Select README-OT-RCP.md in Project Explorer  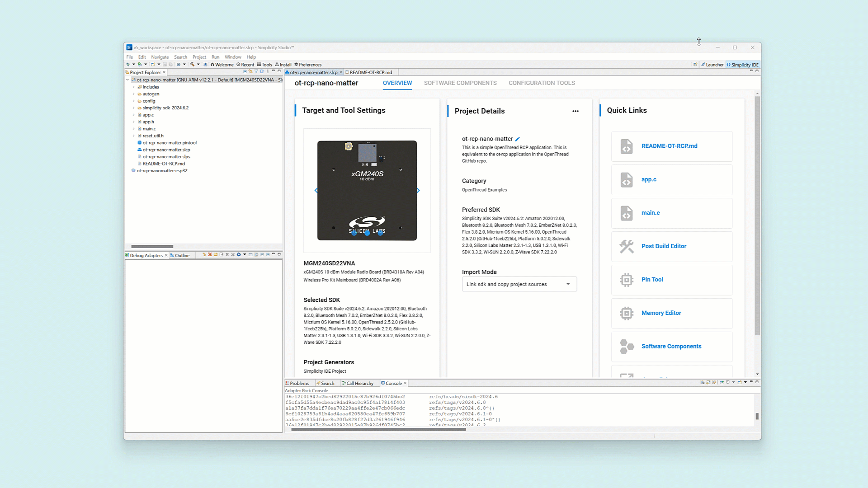point(163,164)
